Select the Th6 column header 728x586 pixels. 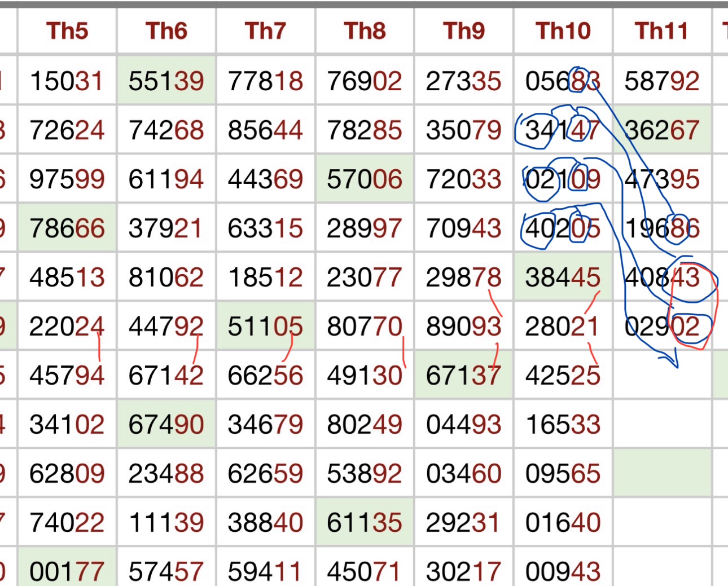tap(166, 31)
